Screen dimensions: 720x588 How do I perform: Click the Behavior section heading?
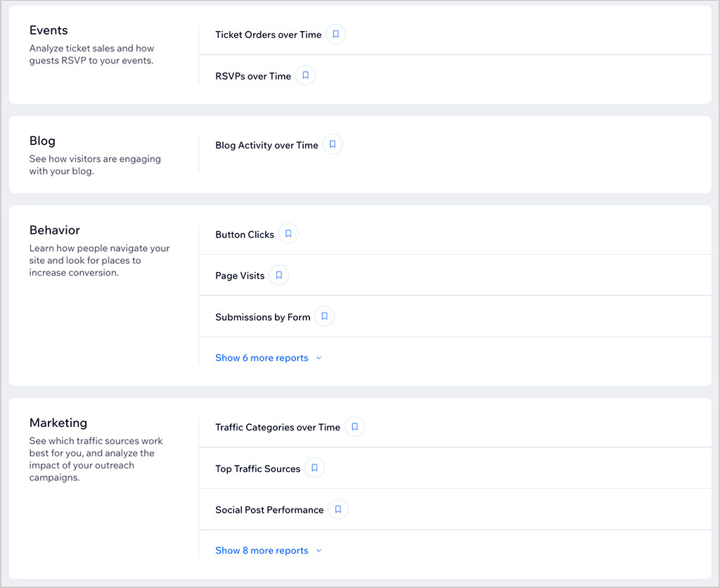55,230
